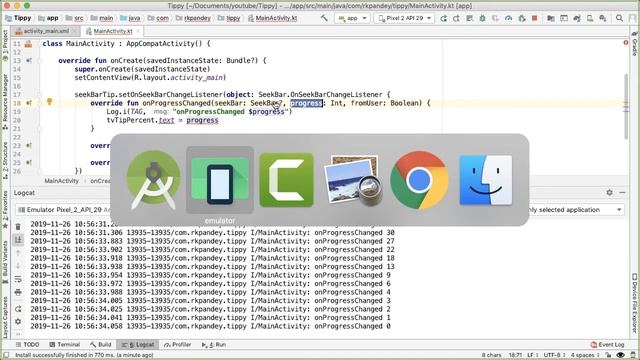Viewport: 640px width, 360px height.
Task: Toggle scroll to the end in Logcat
Action: (18, 240)
